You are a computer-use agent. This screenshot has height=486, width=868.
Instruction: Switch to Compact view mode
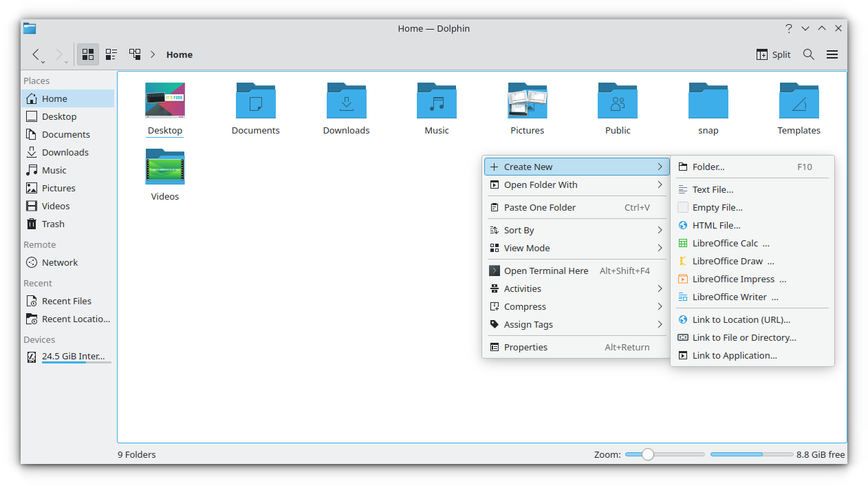(111, 54)
